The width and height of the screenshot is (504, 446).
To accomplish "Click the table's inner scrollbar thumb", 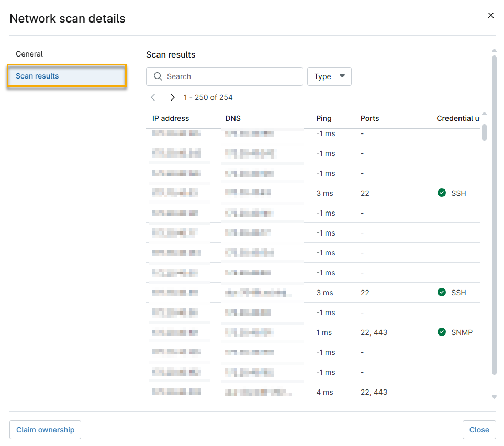I will pos(484,131).
